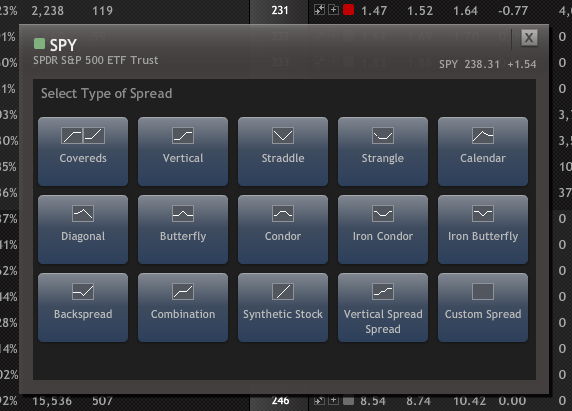Select the 231 strike price cell
This screenshot has width=572, height=411.
[x=279, y=10]
